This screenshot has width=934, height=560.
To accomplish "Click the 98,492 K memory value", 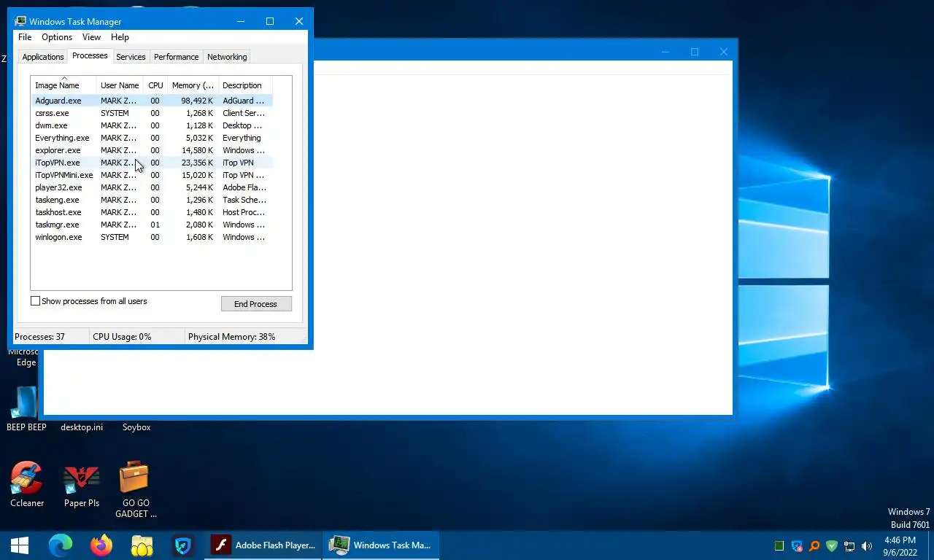I will pos(197,101).
